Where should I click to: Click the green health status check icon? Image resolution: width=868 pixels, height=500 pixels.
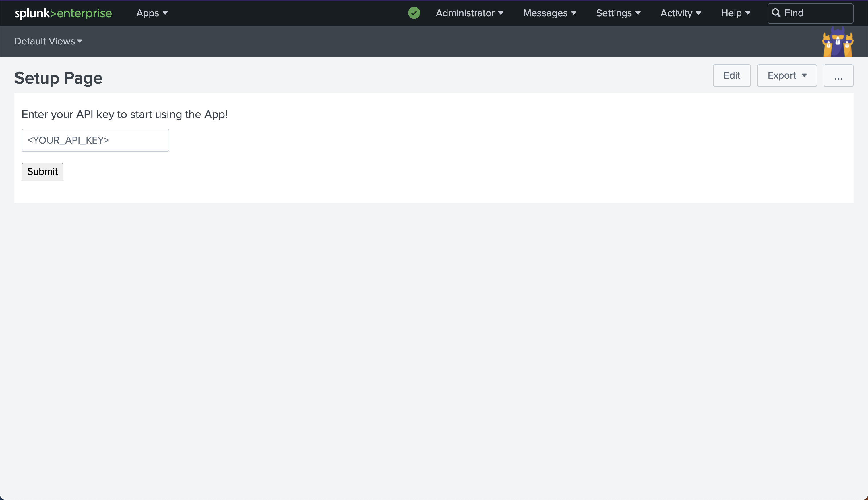(x=414, y=13)
